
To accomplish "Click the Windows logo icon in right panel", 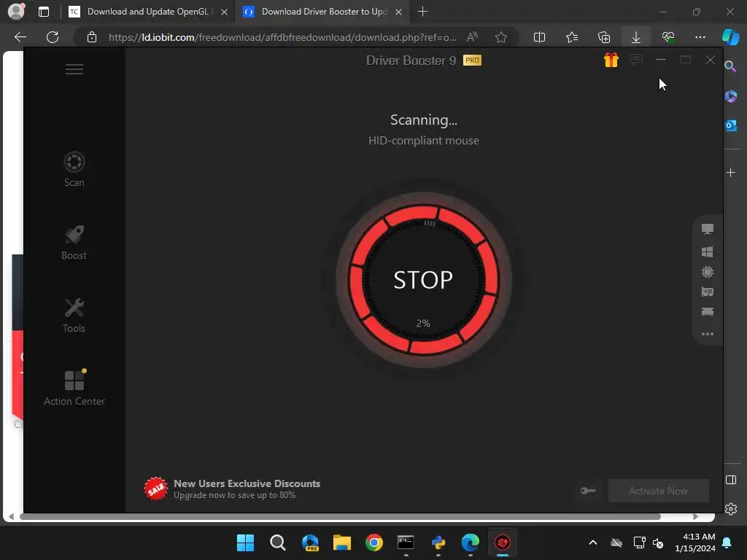I will click(x=708, y=252).
